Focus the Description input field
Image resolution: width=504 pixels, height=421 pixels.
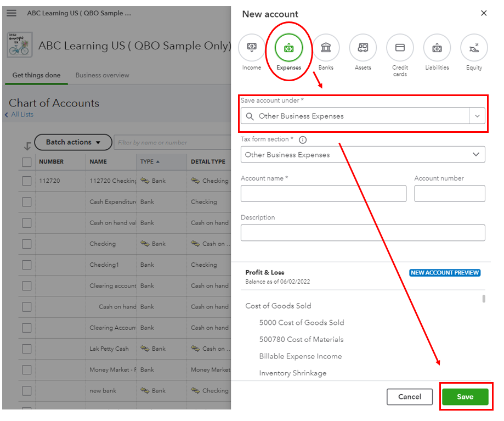(x=363, y=233)
